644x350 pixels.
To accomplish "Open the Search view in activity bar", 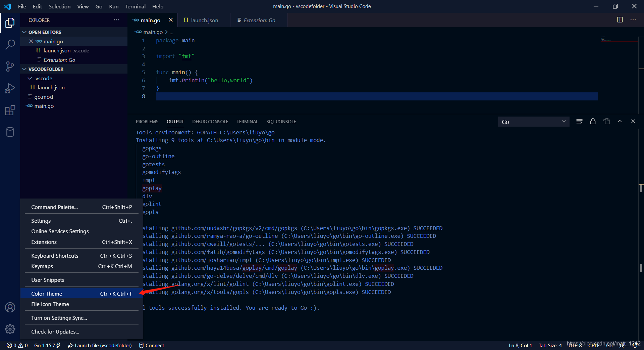I will (x=10, y=44).
